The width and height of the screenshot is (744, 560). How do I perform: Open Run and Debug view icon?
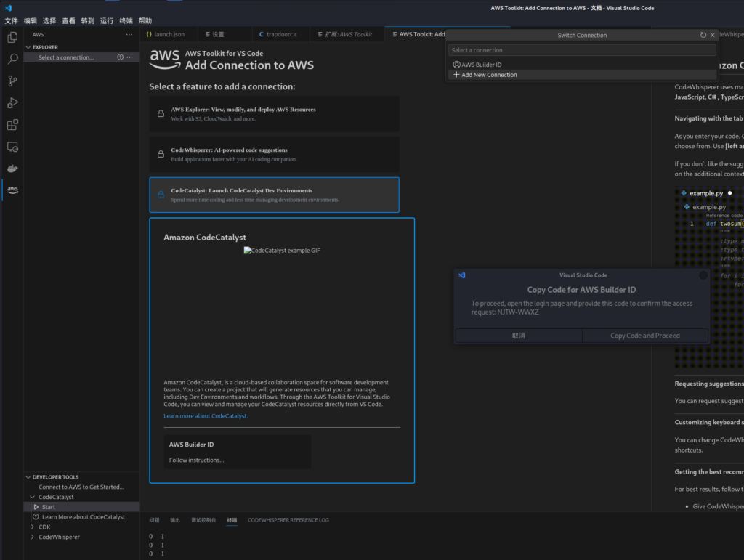12,103
